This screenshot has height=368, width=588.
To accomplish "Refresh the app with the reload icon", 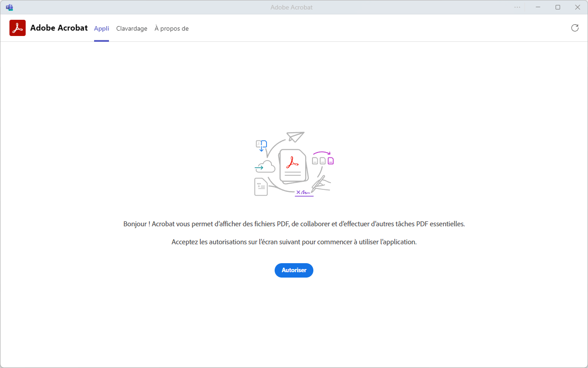I will pyautogui.click(x=574, y=27).
